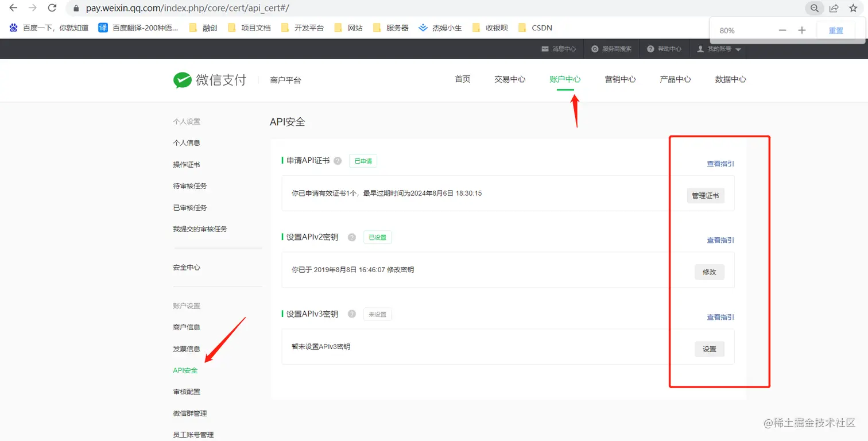Viewport: 868px width, 441px height.
Task: Click 设置 to set the APIv3 key
Action: (x=710, y=349)
